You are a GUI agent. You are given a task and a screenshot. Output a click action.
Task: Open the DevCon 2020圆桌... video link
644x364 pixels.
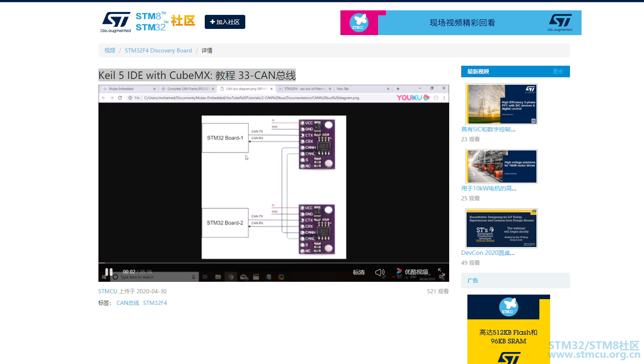(x=488, y=253)
